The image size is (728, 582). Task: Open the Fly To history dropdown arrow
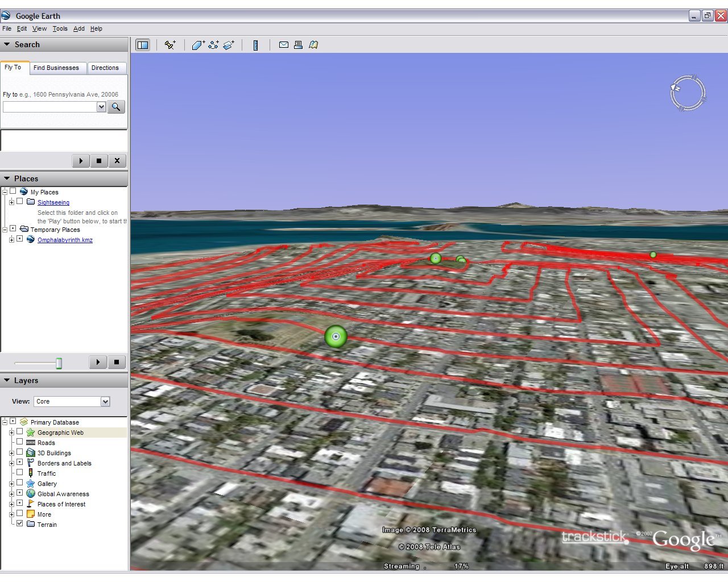click(x=101, y=107)
